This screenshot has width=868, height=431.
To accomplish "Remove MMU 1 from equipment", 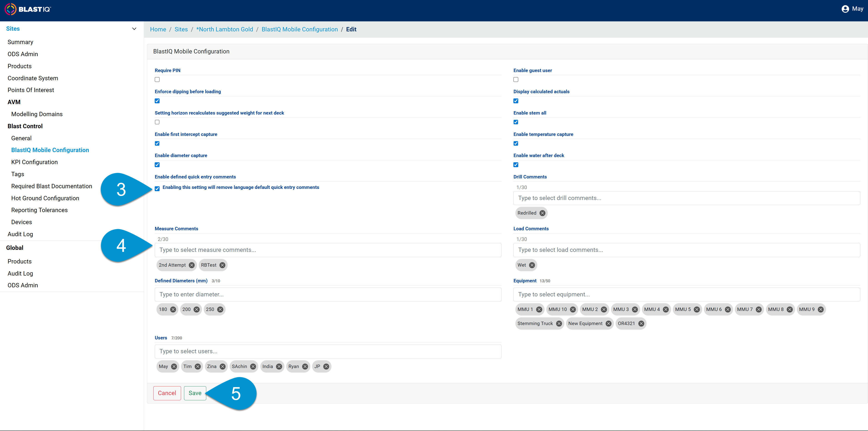I will point(539,310).
